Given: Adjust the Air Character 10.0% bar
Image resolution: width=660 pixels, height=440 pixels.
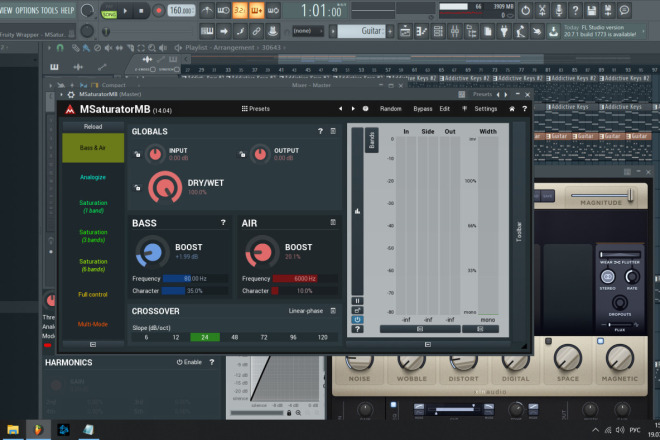Looking at the screenshot, I should click(x=304, y=291).
